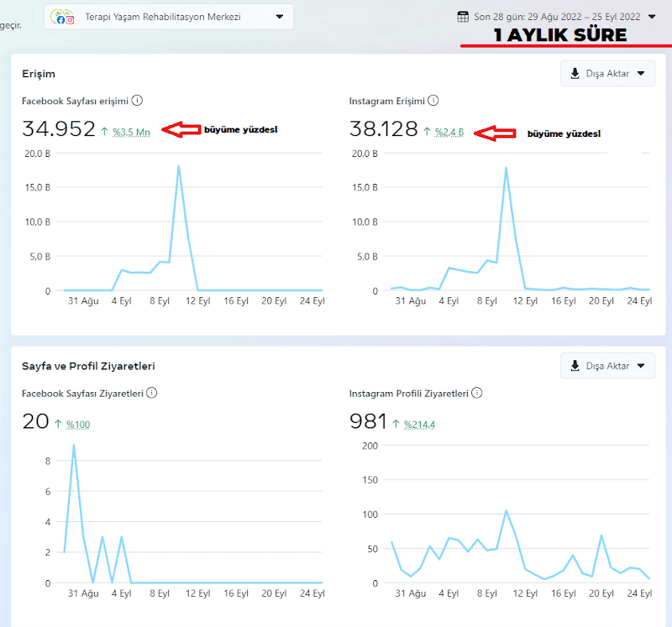Click download icon in Ziyaretler Dışa Aktar
Image resolution: width=672 pixels, height=627 pixels.
click(x=575, y=366)
